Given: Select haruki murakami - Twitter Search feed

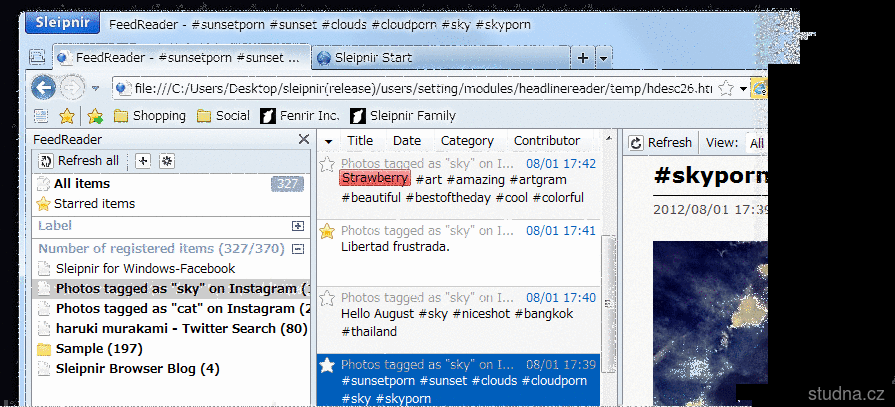Looking at the screenshot, I should 171,329.
